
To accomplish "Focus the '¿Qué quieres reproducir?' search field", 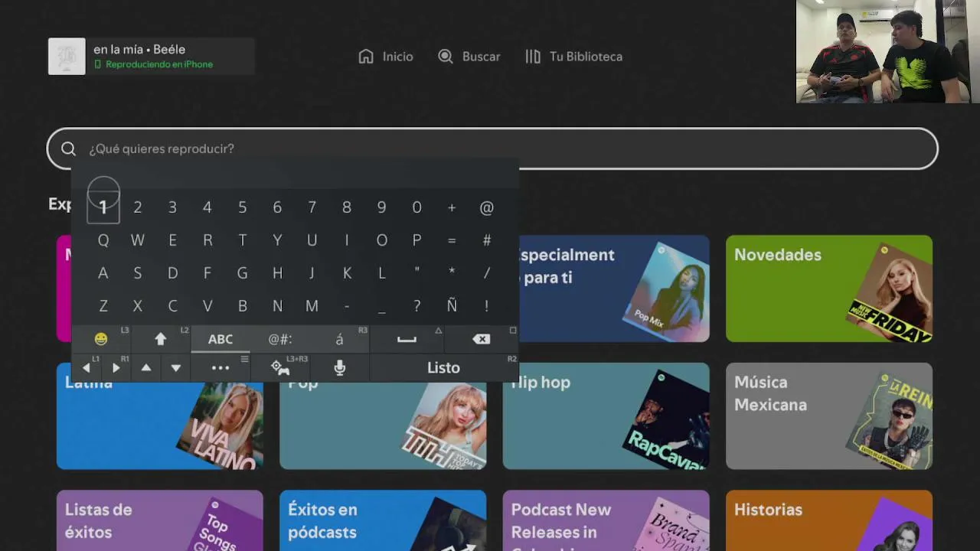I will point(492,148).
